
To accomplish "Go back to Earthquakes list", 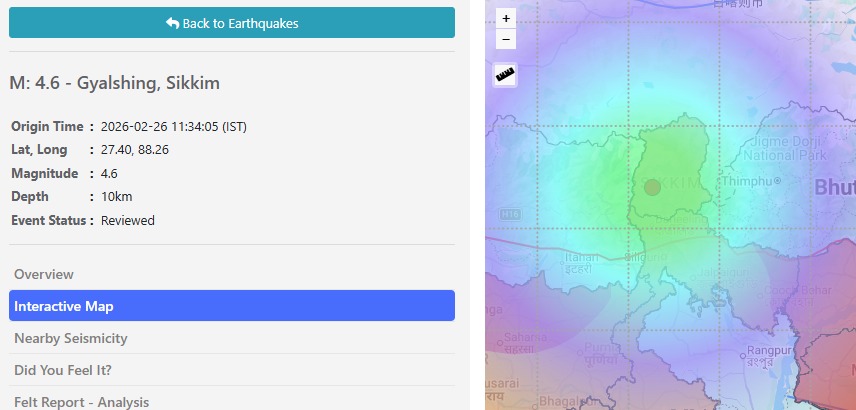I will coord(232,23).
